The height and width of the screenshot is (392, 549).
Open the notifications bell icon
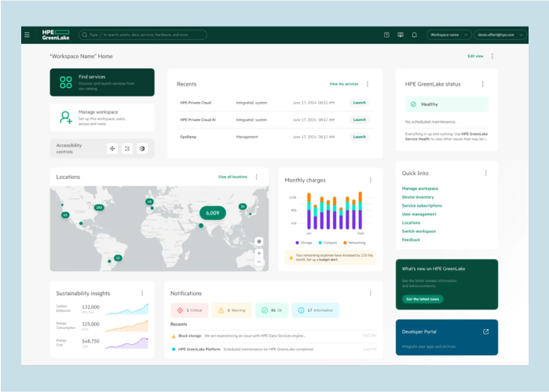(x=414, y=35)
